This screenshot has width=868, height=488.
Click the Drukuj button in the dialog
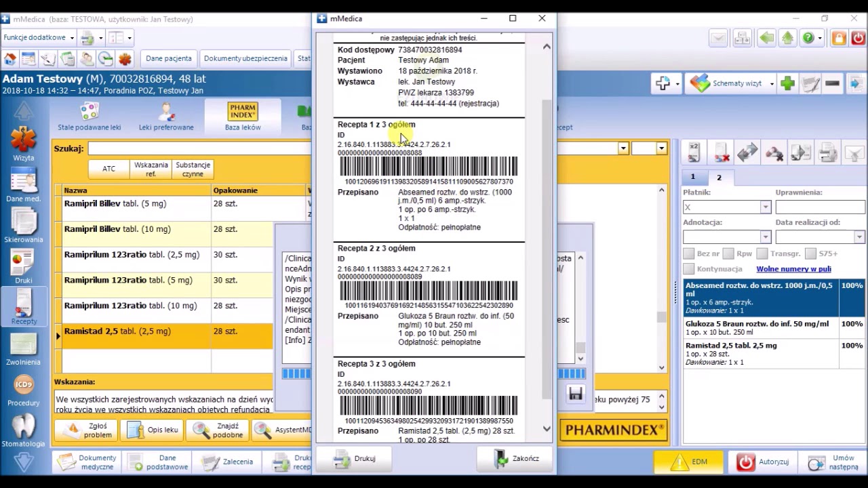coord(355,458)
